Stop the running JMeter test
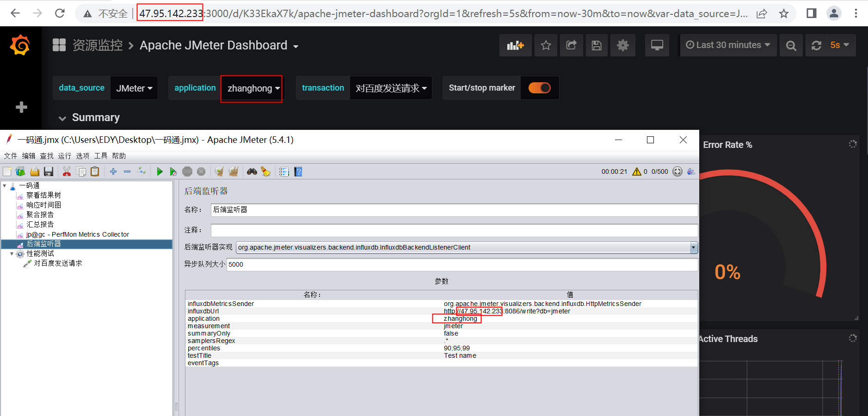 click(187, 172)
